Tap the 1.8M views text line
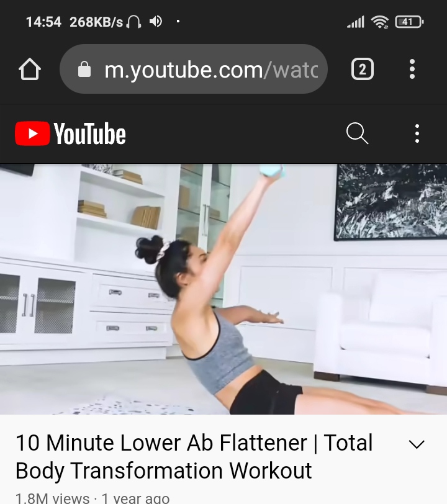The image size is (447, 504). pyautogui.click(x=93, y=498)
